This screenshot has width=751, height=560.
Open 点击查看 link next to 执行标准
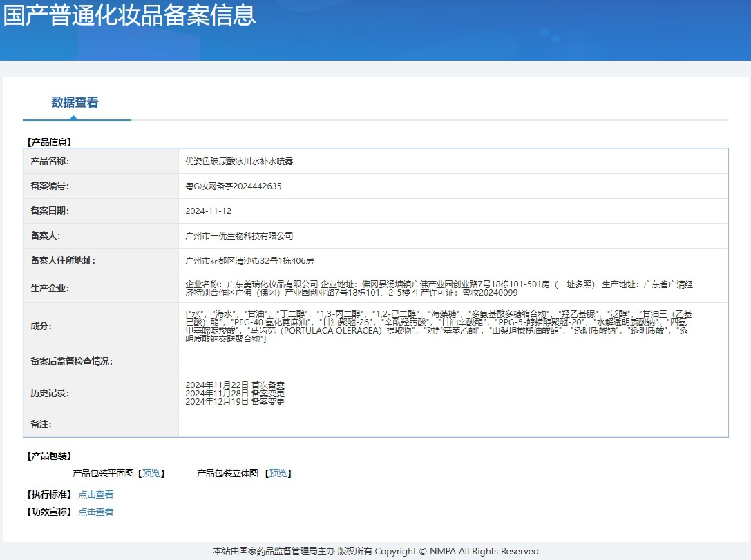(96, 494)
